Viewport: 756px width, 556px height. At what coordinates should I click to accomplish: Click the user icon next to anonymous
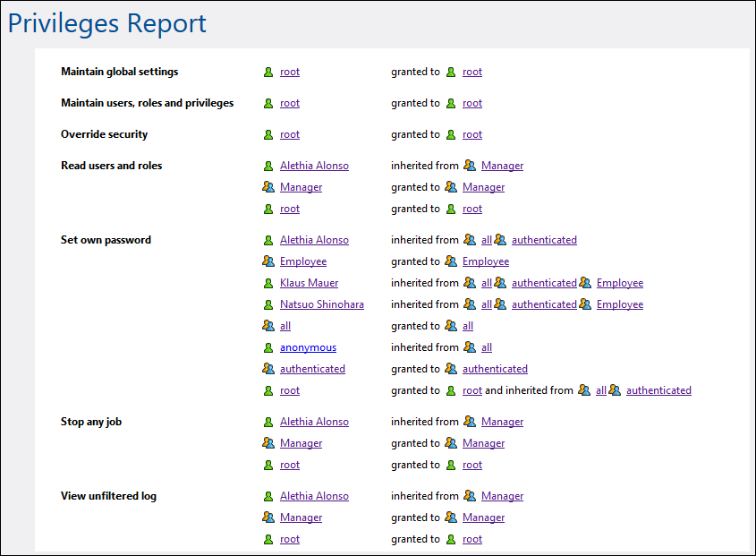coord(268,347)
